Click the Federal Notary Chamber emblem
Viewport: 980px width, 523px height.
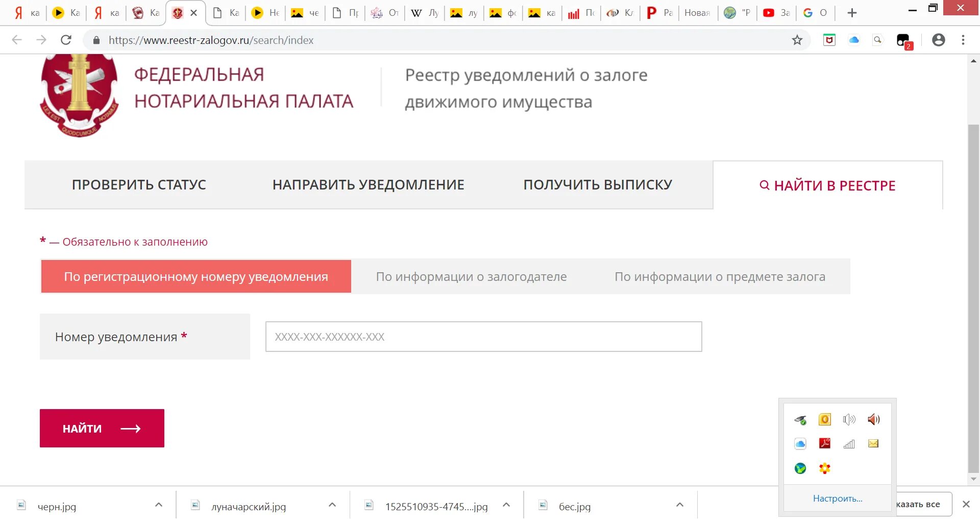tap(79, 95)
